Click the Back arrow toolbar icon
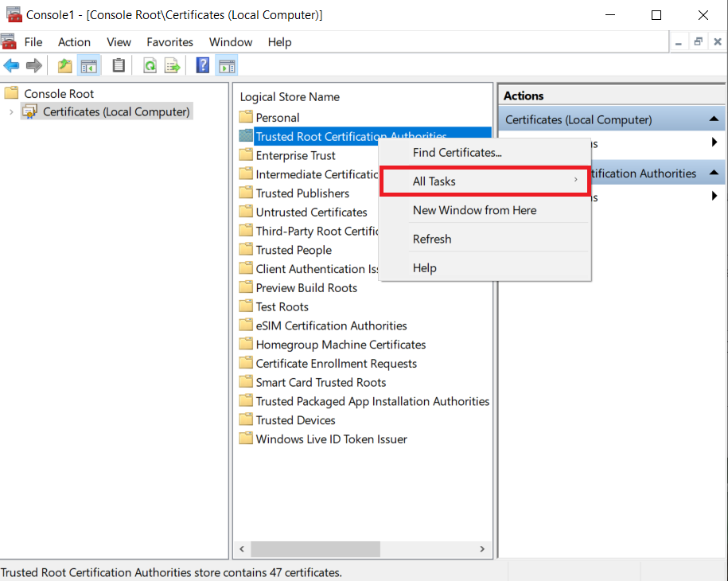The width and height of the screenshot is (728, 581). (11, 65)
